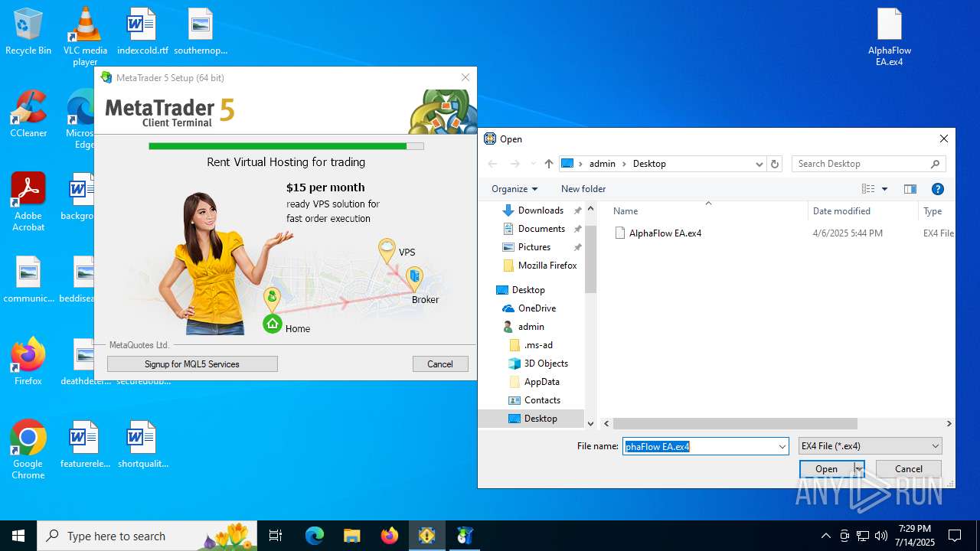Image resolution: width=980 pixels, height=551 pixels.
Task: Click the File name input field
Action: 699,446
